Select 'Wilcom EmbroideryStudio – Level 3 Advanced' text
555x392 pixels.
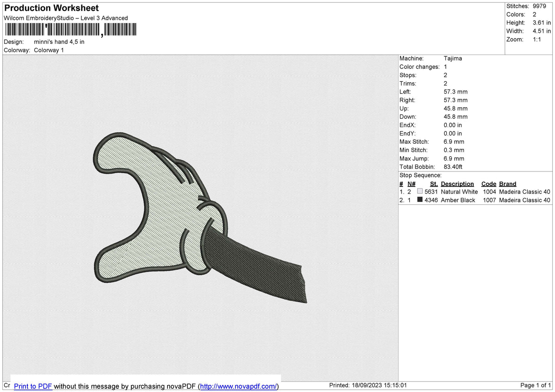coord(66,18)
